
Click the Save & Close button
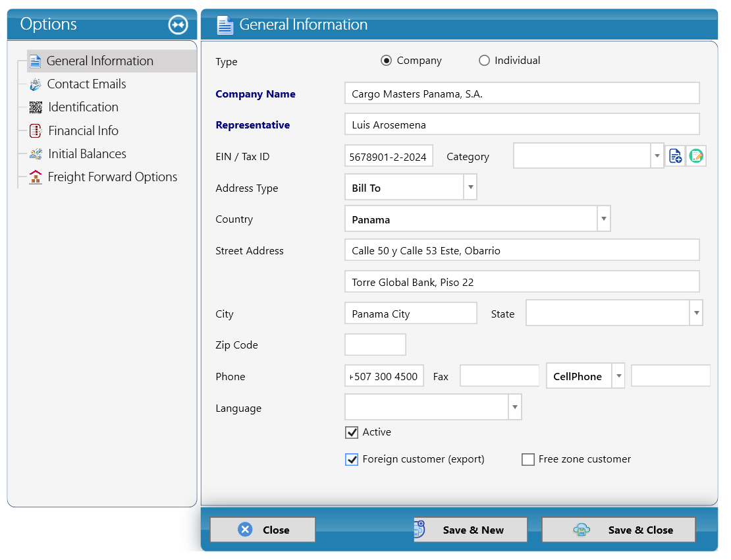pos(618,530)
